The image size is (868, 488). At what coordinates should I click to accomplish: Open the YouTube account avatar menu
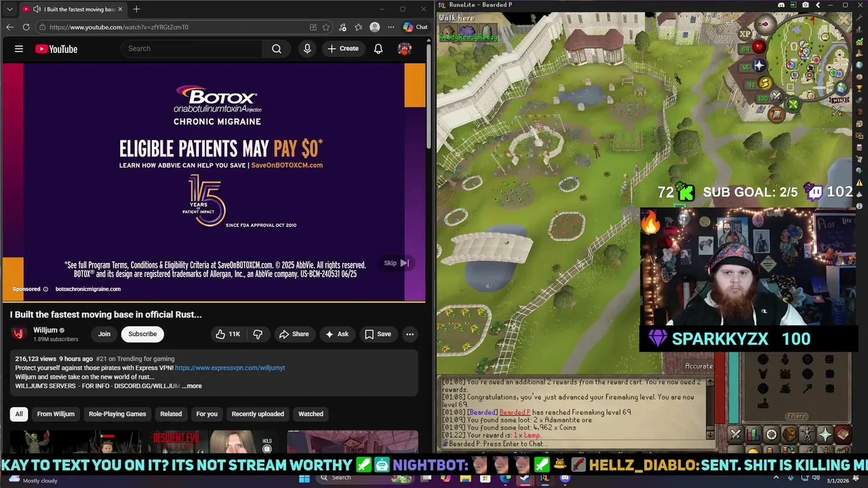[405, 49]
